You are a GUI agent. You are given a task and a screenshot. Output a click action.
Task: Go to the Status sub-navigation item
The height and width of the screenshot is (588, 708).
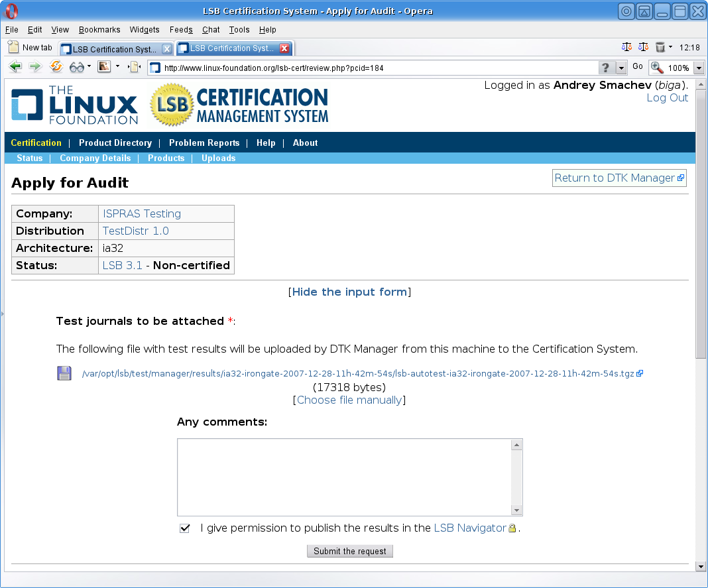click(30, 158)
